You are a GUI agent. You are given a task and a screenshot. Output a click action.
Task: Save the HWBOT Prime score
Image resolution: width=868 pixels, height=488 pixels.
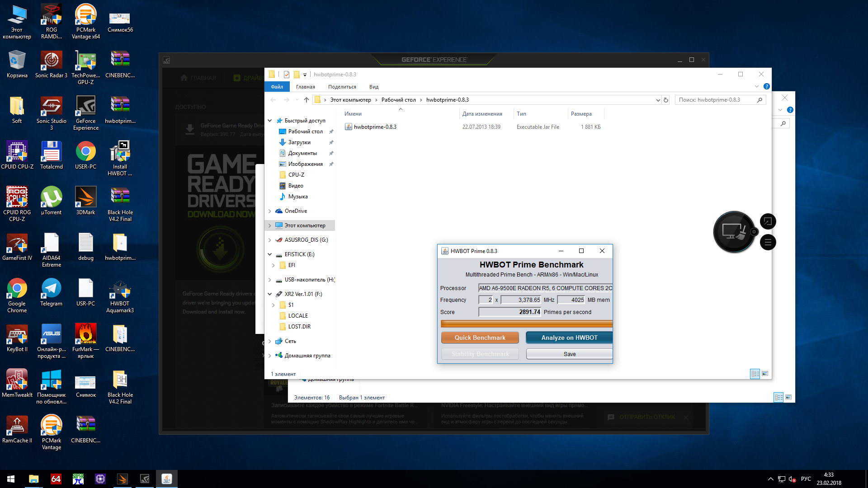tap(569, 354)
